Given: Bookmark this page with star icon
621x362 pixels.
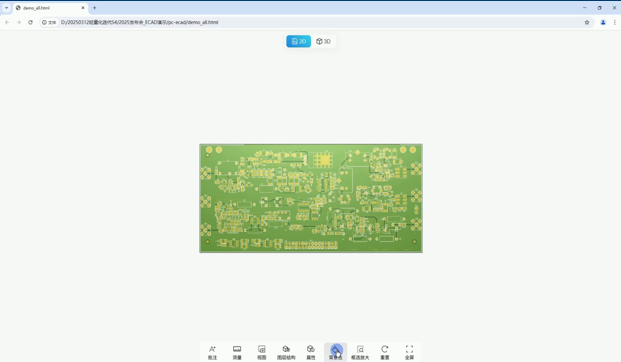Looking at the screenshot, I should [x=587, y=22].
